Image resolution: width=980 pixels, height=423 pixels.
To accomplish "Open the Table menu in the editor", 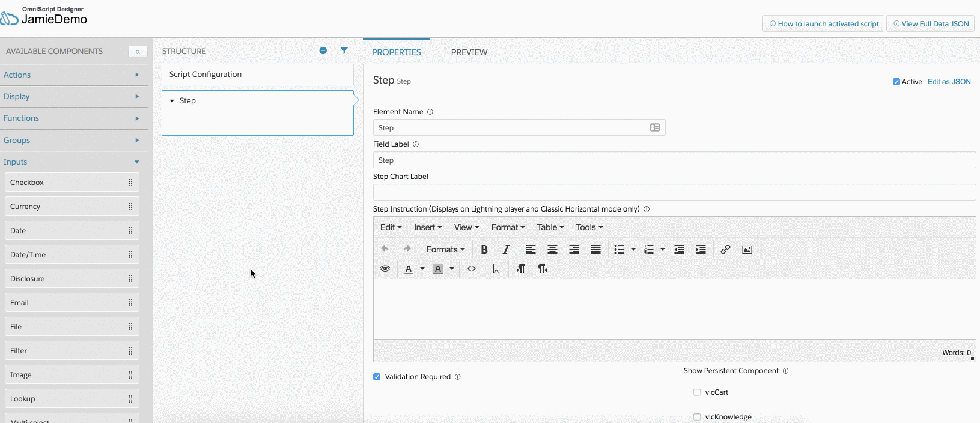I will [550, 227].
